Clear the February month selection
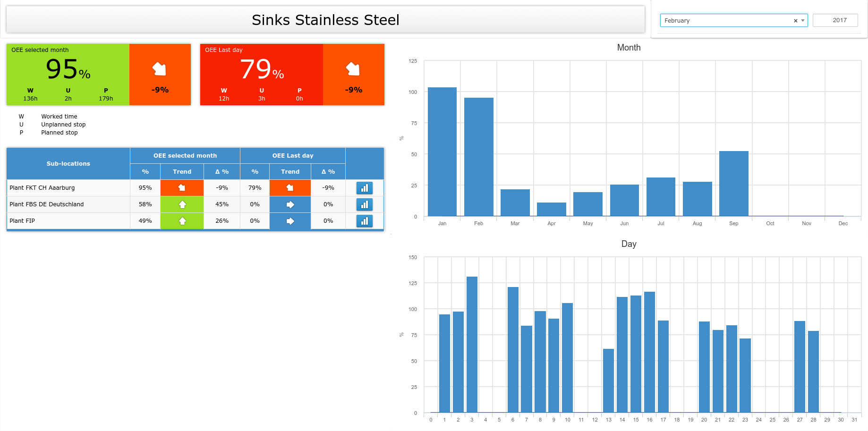The height and width of the screenshot is (431, 868). point(795,21)
